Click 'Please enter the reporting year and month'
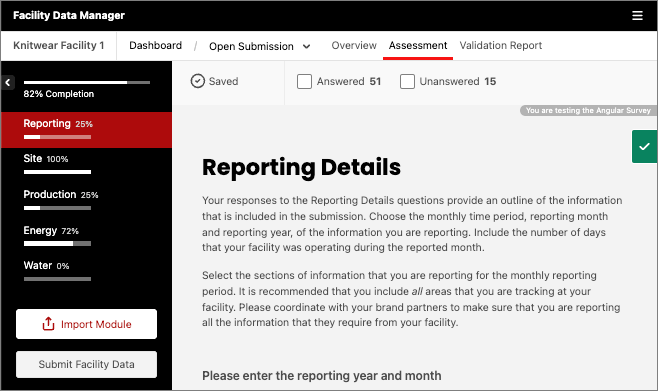Screen dimensions: 658x391 point(322,375)
